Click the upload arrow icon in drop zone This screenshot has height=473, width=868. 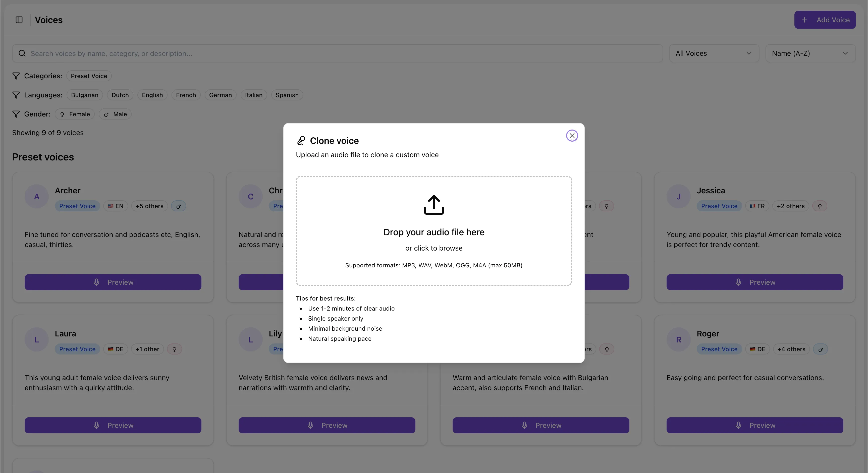(434, 205)
